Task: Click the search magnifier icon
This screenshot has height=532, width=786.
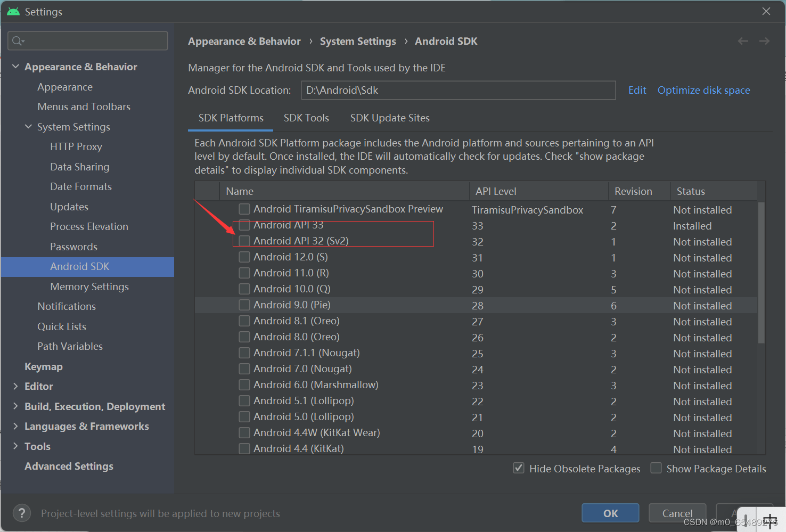Action: 18,40
